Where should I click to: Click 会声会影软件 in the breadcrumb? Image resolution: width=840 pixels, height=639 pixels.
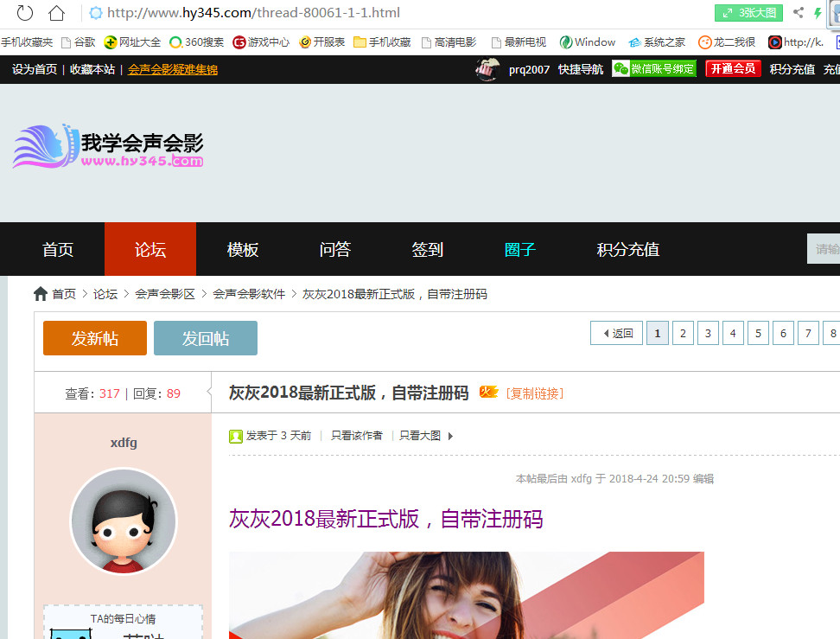pyautogui.click(x=249, y=294)
